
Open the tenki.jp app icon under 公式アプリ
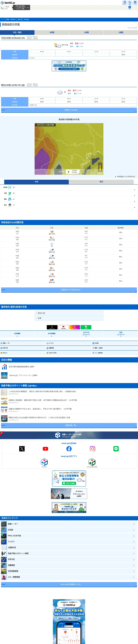44,462
